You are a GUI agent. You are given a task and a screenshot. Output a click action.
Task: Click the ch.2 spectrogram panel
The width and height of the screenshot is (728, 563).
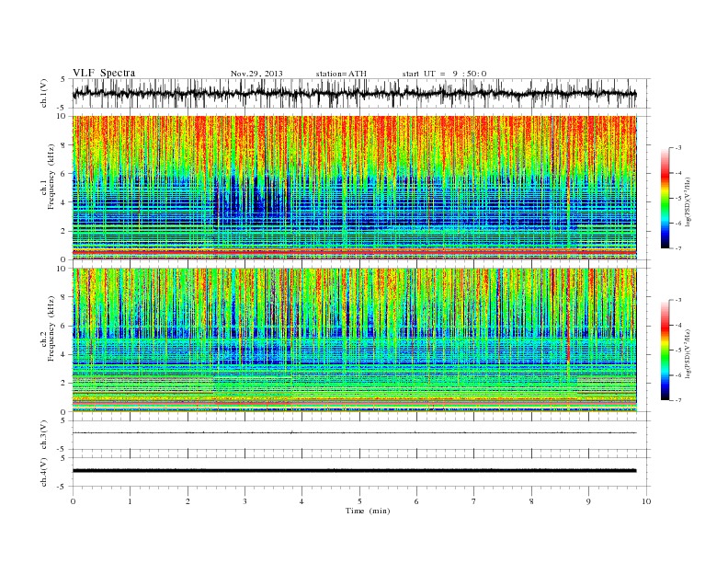354,339
